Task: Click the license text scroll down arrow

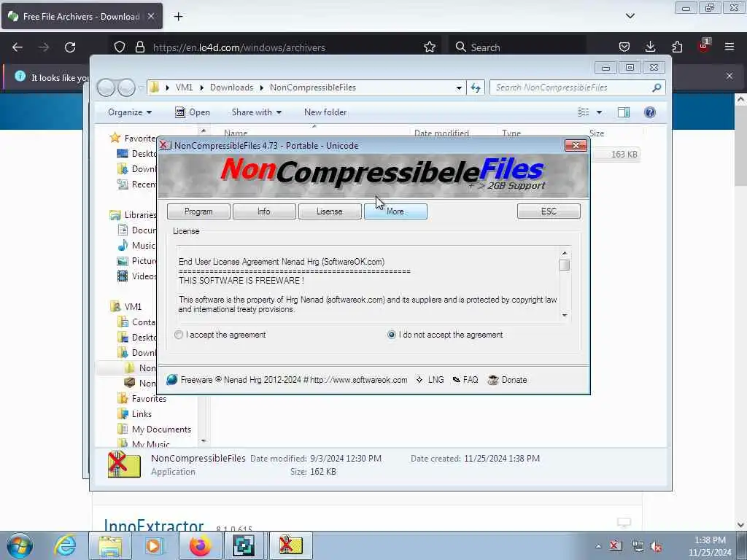Action: tap(565, 315)
